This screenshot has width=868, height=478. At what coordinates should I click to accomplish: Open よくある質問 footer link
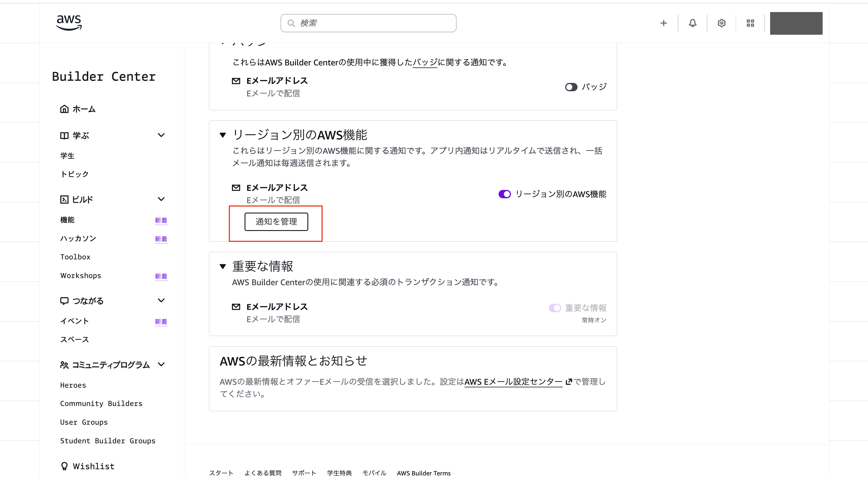pyautogui.click(x=262, y=473)
